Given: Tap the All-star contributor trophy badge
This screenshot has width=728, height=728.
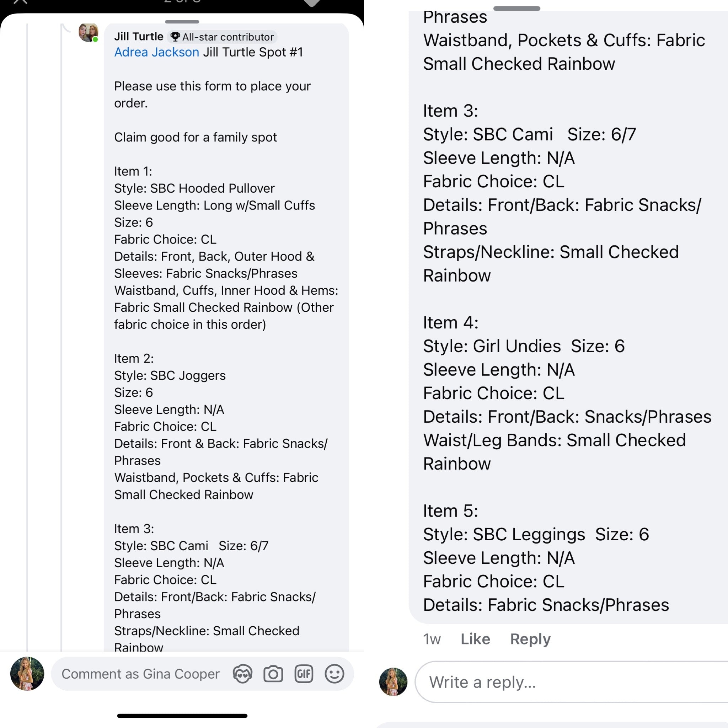Looking at the screenshot, I should (222, 37).
